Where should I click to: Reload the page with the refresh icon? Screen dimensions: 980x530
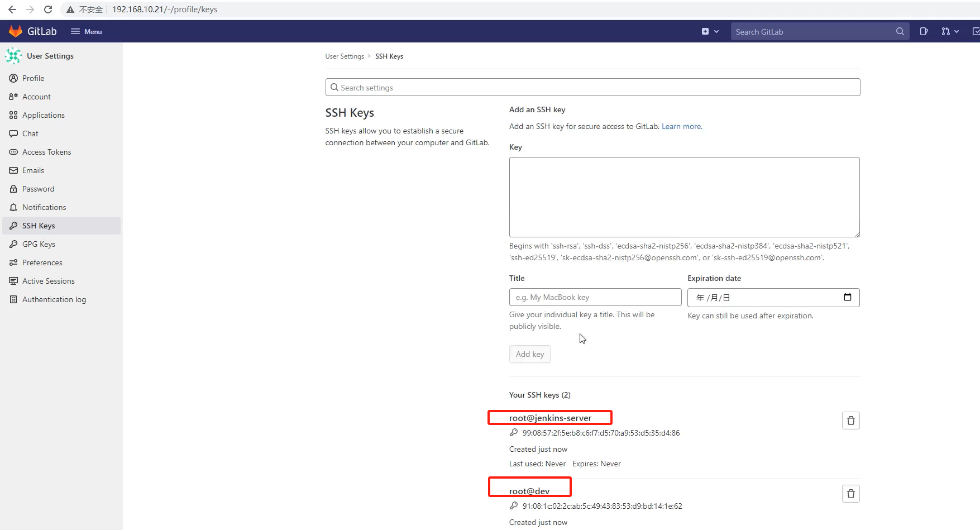pyautogui.click(x=48, y=9)
